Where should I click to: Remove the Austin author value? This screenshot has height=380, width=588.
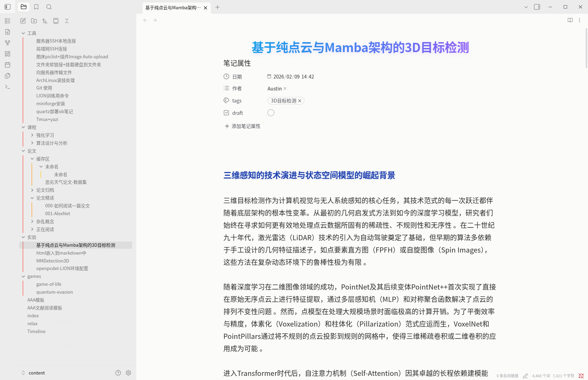[x=285, y=88]
